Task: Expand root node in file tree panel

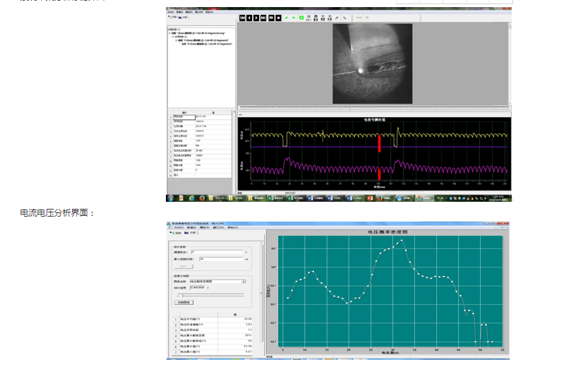Action: pyautogui.click(x=169, y=33)
